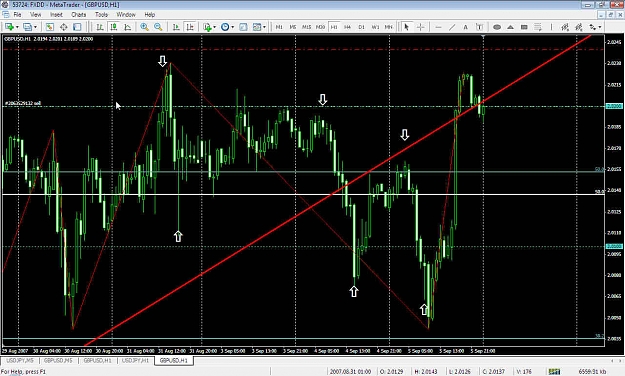The height and width of the screenshot is (376, 625).
Task: Toggle the Auto Scroll chart option
Action: pos(176,27)
